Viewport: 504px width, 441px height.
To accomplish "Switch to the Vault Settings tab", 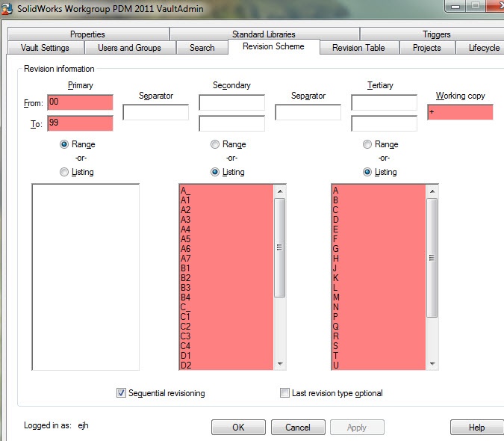I will click(45, 48).
